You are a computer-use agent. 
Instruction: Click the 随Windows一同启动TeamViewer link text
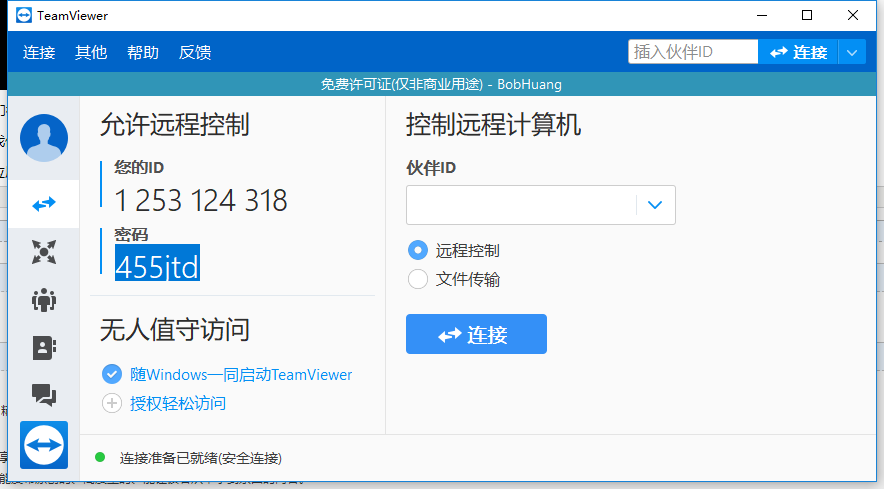241,375
